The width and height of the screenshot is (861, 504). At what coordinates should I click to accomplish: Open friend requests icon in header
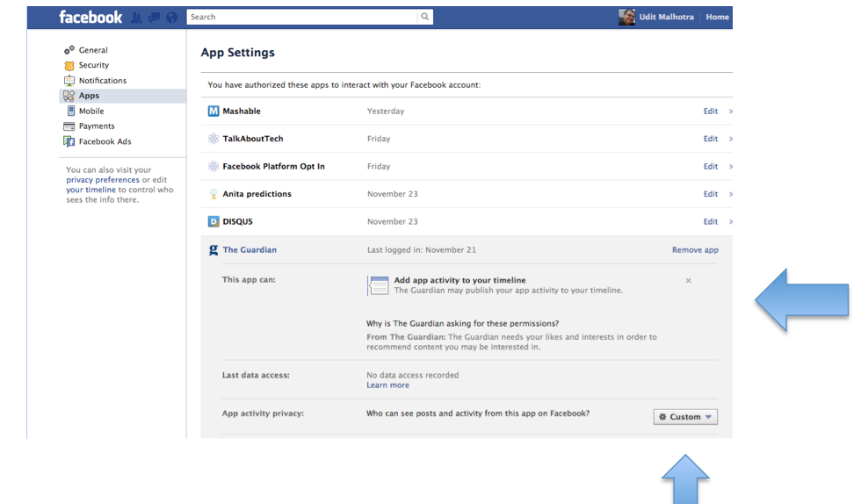click(x=136, y=18)
